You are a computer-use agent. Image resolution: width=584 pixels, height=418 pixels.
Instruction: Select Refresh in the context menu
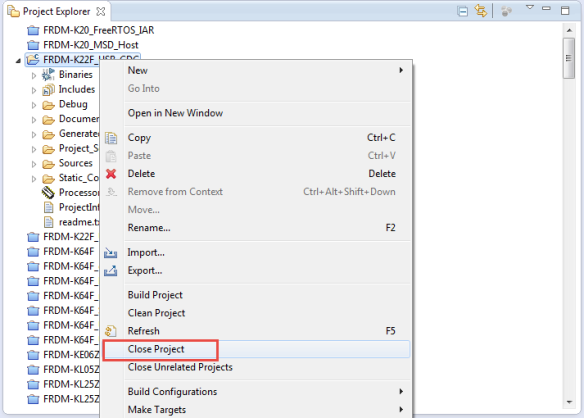pyautogui.click(x=266, y=331)
